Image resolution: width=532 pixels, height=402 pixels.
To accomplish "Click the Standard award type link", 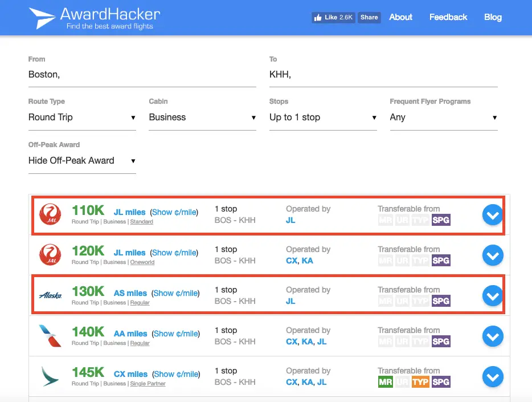I will (141, 222).
